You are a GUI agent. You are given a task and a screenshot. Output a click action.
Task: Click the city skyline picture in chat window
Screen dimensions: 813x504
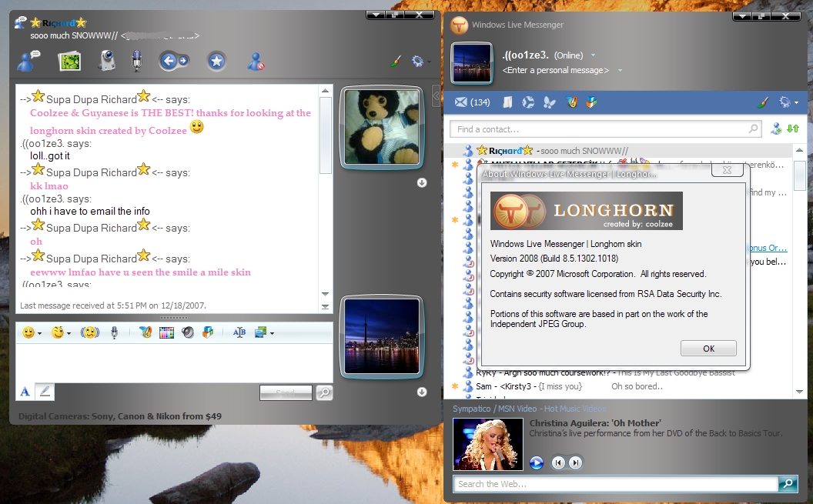[x=382, y=336]
